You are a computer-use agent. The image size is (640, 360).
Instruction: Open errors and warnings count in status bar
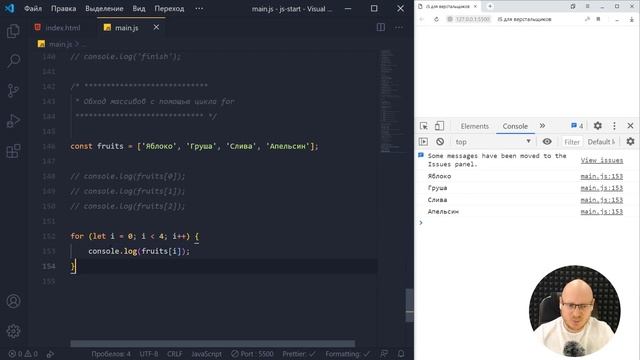(x=23, y=354)
